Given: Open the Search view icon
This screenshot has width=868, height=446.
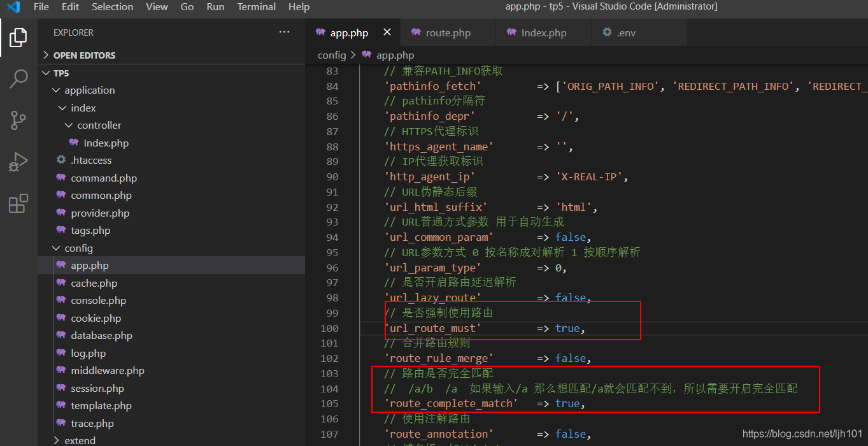Looking at the screenshot, I should (18, 79).
